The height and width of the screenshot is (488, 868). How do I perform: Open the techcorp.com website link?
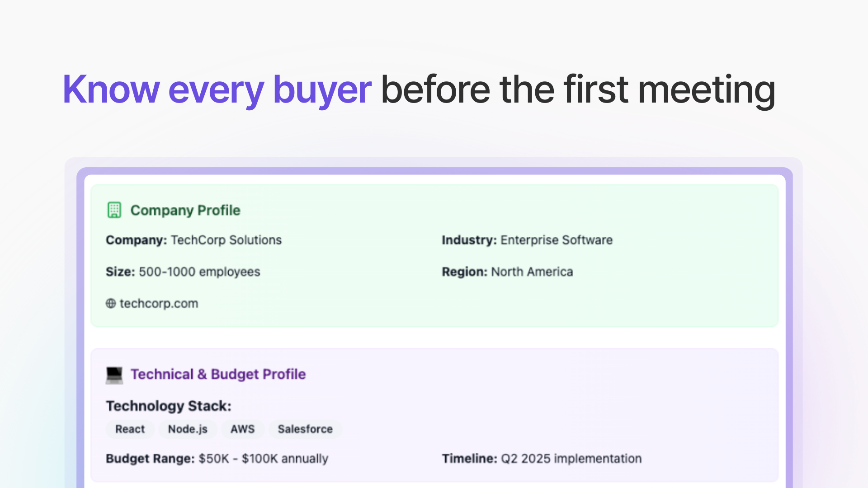(x=159, y=304)
